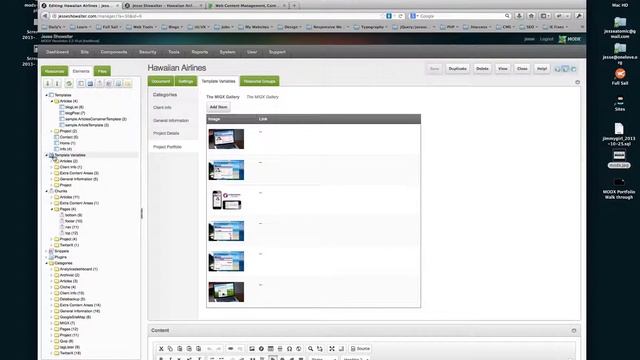The height and width of the screenshot is (360, 640).
Task: Open the Components menu
Action: [x=114, y=52]
